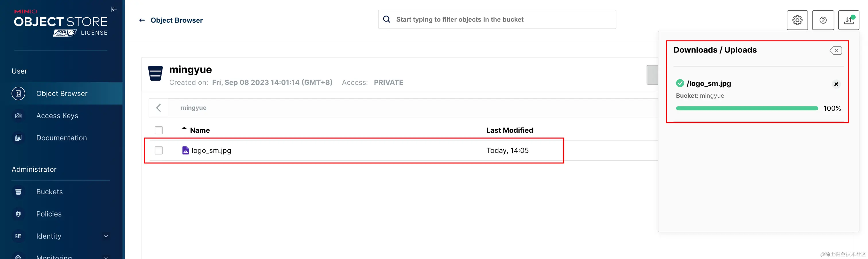The image size is (868, 259).
Task: Remove /logo_sm.jpg from uploads list
Action: coord(836,84)
